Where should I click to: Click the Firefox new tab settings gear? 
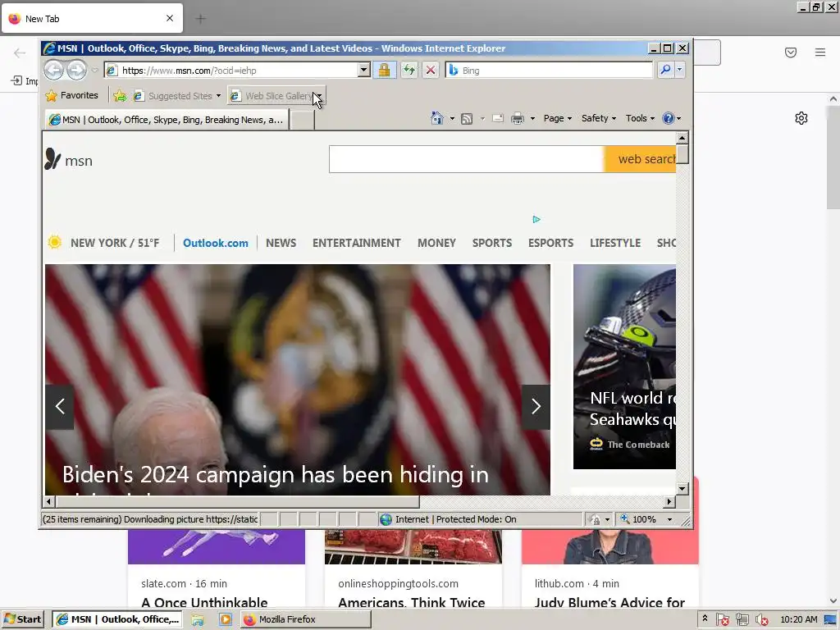click(801, 118)
